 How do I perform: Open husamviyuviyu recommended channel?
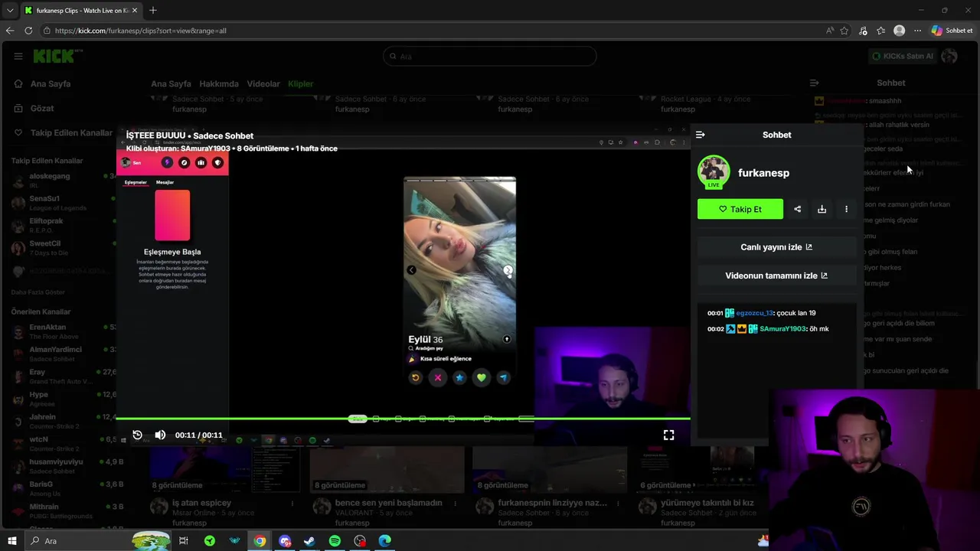pyautogui.click(x=61, y=466)
